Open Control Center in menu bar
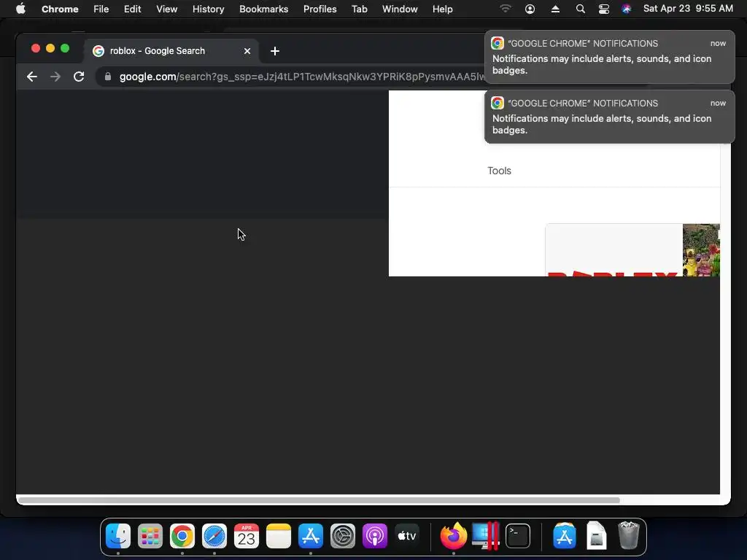747x560 pixels. [x=603, y=9]
